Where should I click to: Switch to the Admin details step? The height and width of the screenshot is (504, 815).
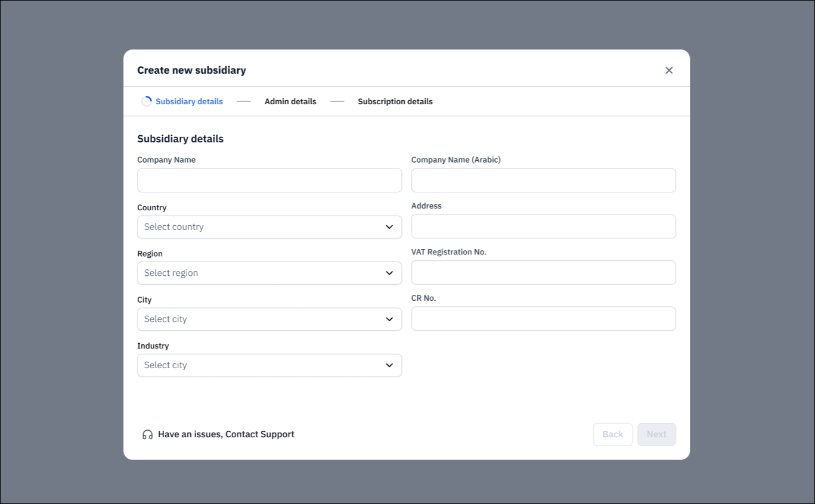(x=290, y=101)
